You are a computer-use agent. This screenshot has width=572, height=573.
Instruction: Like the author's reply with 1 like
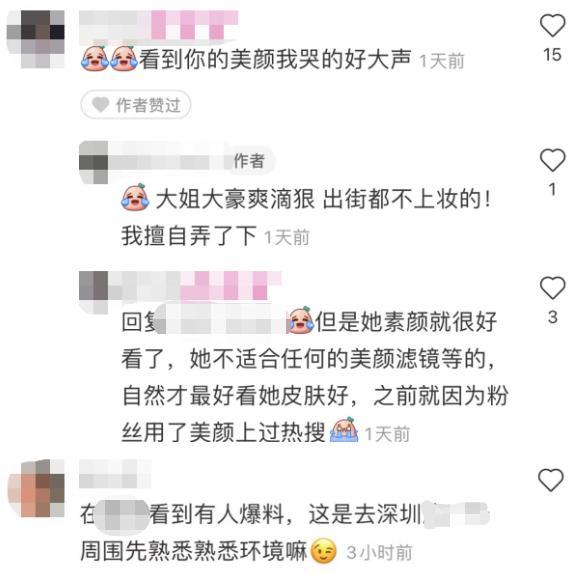[x=552, y=160]
